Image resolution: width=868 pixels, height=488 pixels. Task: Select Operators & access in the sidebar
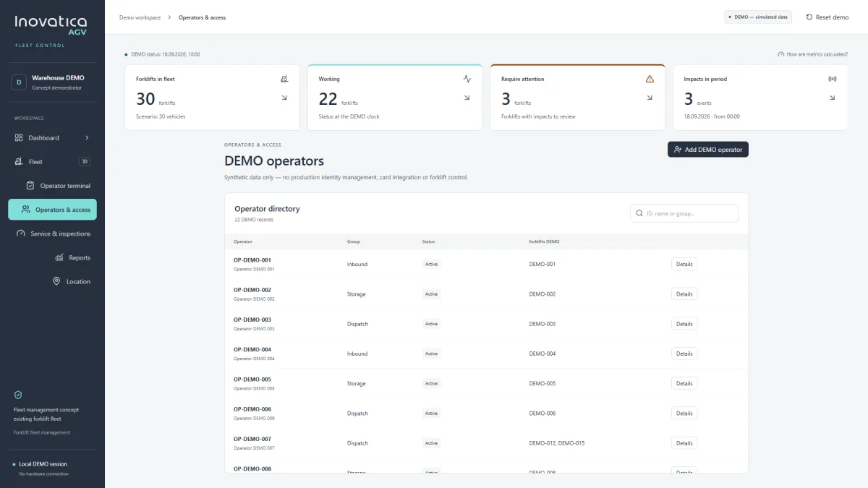point(52,210)
